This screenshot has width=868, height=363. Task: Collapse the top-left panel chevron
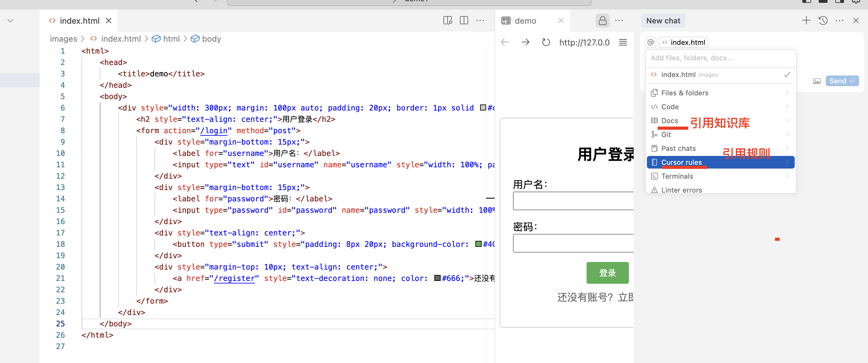[10, 20]
